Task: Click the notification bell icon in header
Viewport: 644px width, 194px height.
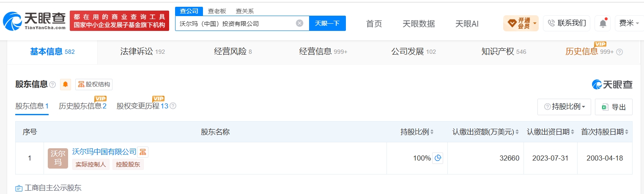Action: pyautogui.click(x=603, y=23)
